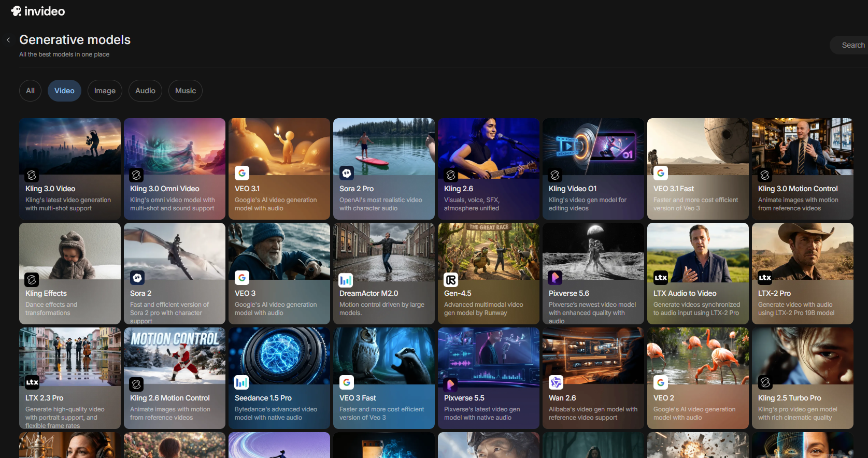Go back using the left chevron arrow
868x458 pixels.
click(x=8, y=40)
